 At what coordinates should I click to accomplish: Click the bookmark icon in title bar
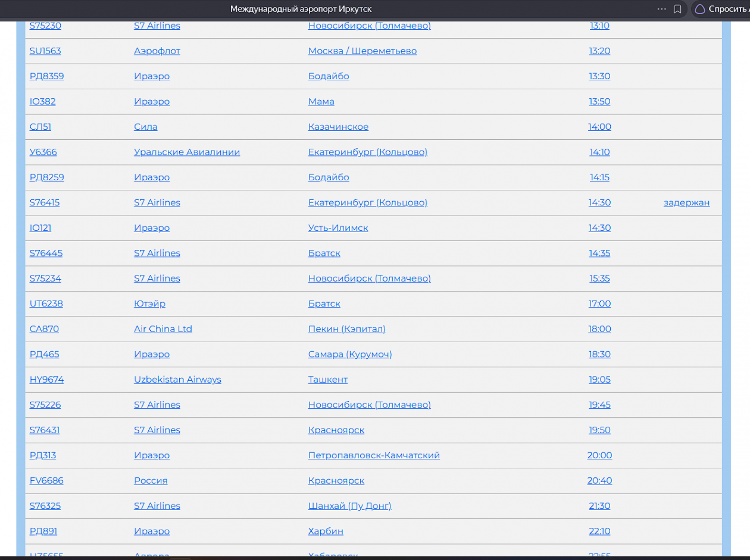677,9
